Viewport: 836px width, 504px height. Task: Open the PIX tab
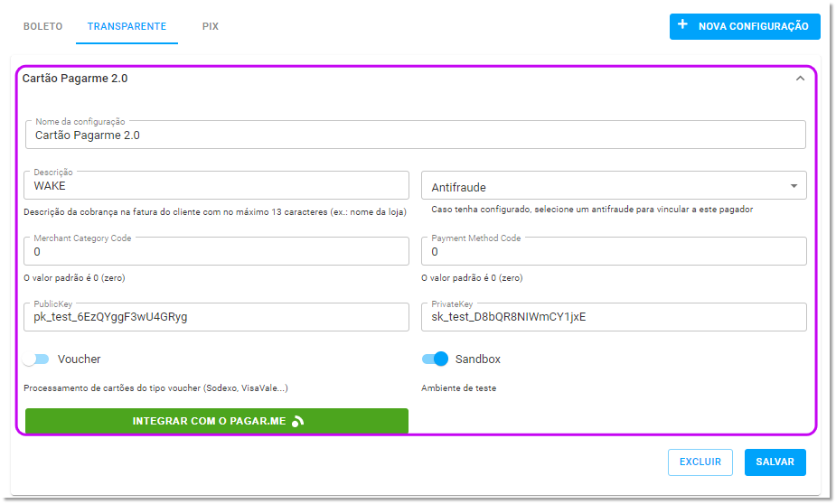[210, 26]
